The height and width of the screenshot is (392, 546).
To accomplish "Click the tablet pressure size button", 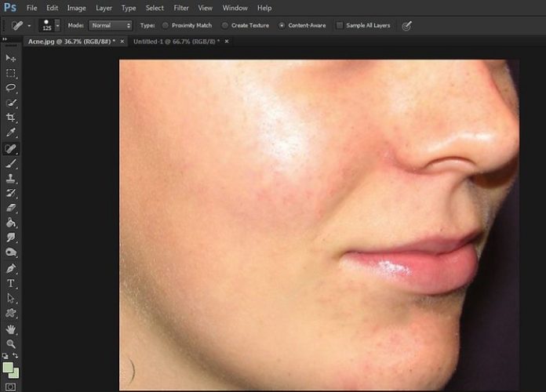I will pos(407,25).
